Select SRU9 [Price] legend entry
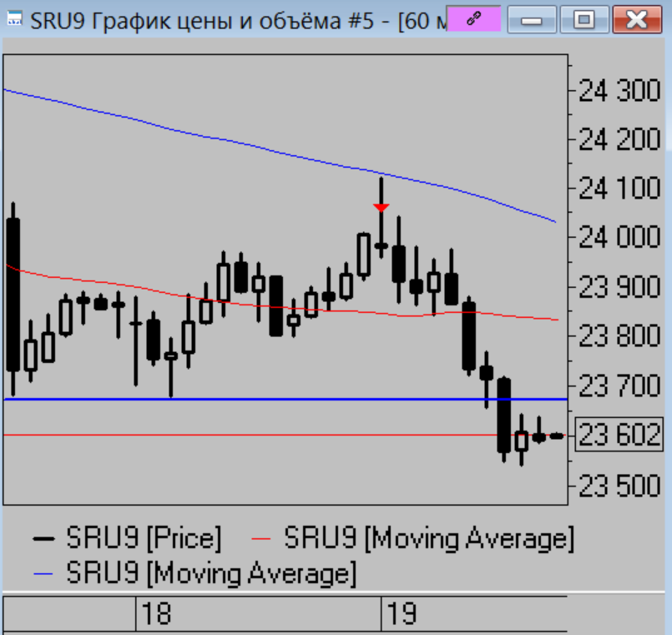Viewport: 672px width, 635px height. pos(127,538)
